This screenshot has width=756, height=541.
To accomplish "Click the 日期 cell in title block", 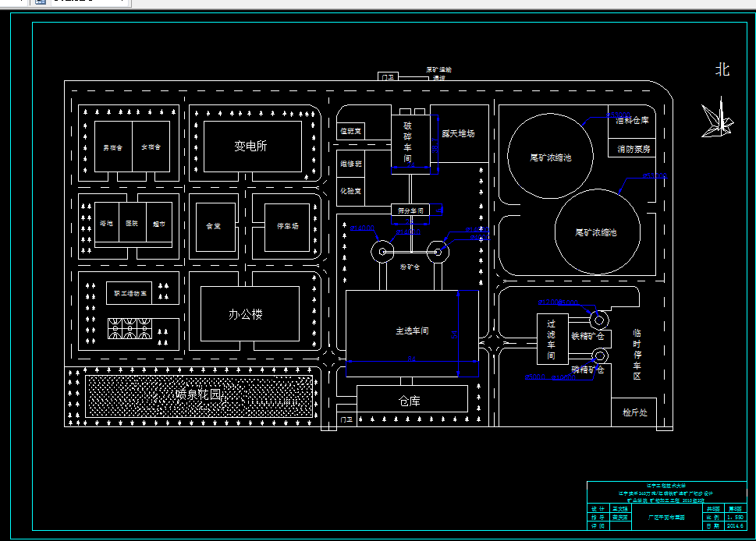I will point(712,526).
